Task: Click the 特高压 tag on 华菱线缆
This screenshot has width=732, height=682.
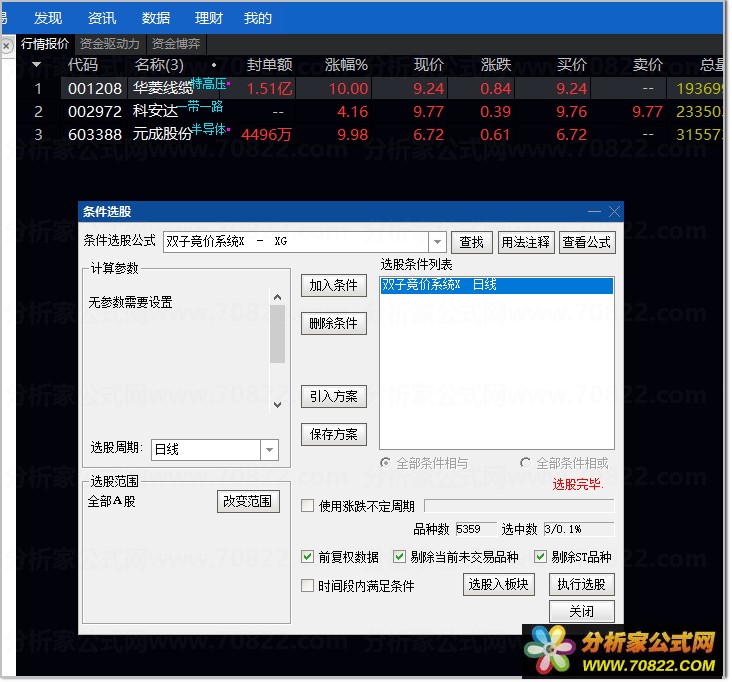Action: (209, 84)
